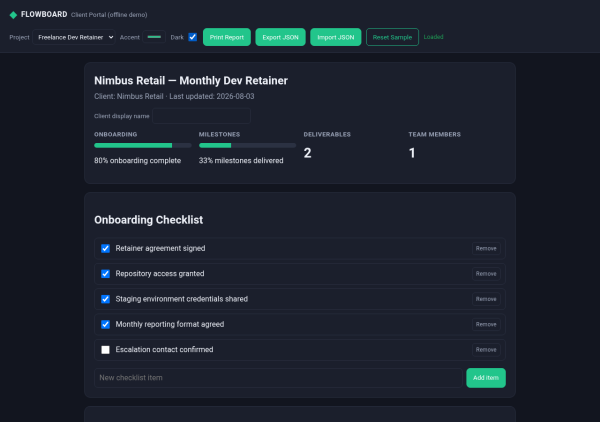Uncheck Staging environment credentials shared checkbox
Image resolution: width=600 pixels, height=422 pixels.
pyautogui.click(x=105, y=299)
